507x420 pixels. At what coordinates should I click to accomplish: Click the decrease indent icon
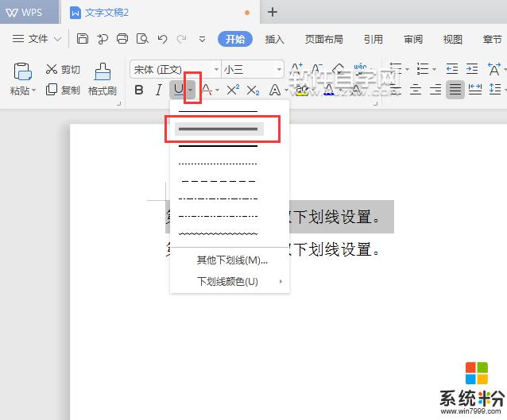[451, 69]
